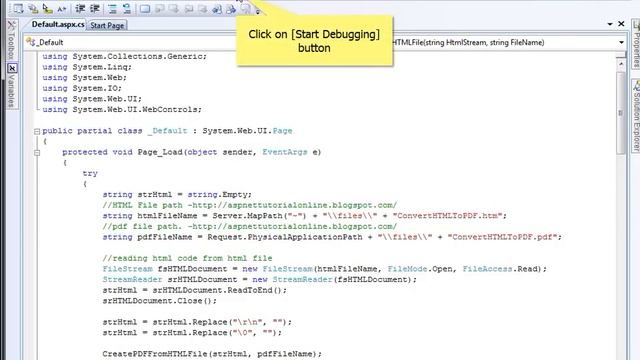Go to next bookmark icon

pyautogui.click(x=174, y=8)
